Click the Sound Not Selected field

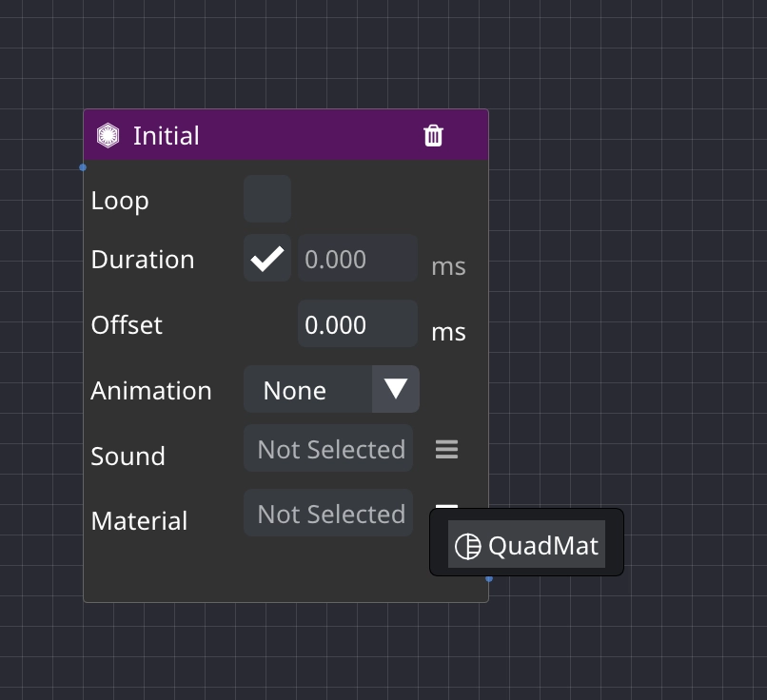(x=328, y=448)
